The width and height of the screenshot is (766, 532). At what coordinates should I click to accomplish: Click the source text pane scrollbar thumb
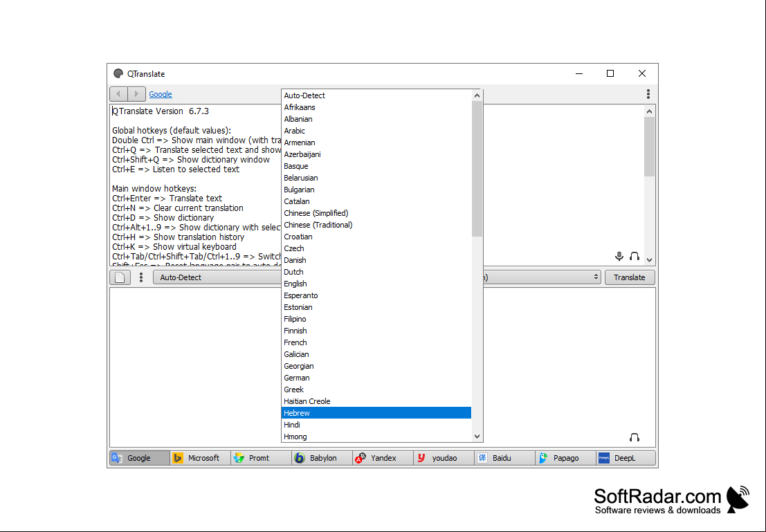point(649,147)
